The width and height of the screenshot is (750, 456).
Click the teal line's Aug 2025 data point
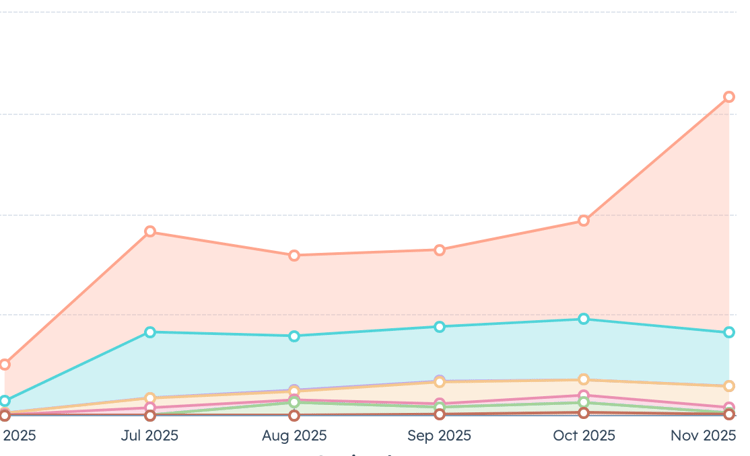294,336
